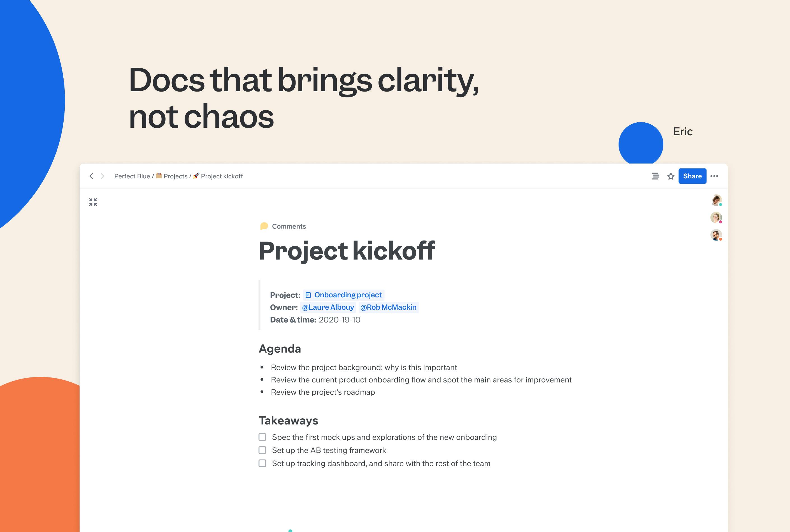Click the Project kickoff title
Screen dimensions: 790x532
pos(347,251)
